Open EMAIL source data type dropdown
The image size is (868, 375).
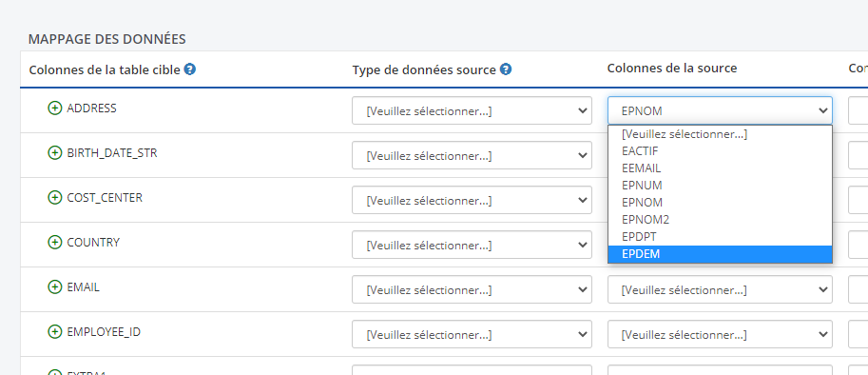pos(472,289)
